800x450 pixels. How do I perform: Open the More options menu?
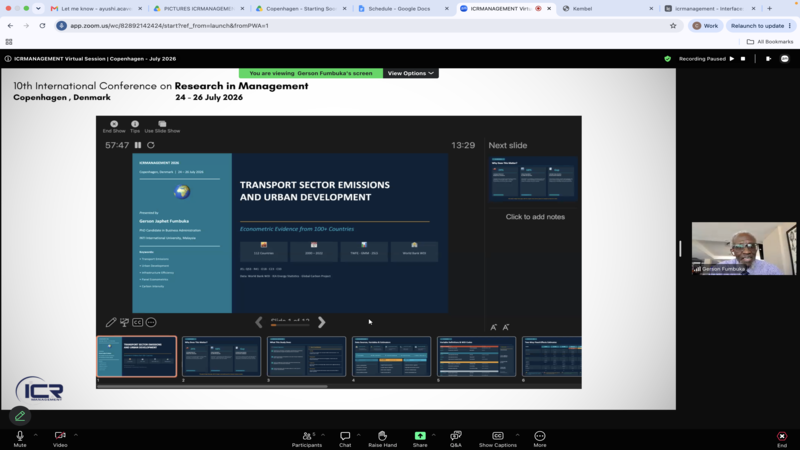[x=540, y=438]
